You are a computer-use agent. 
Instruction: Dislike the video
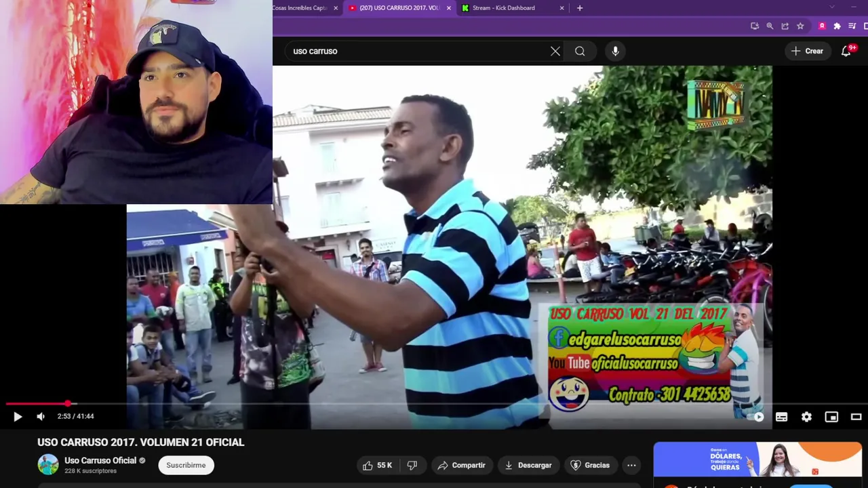coord(412,465)
